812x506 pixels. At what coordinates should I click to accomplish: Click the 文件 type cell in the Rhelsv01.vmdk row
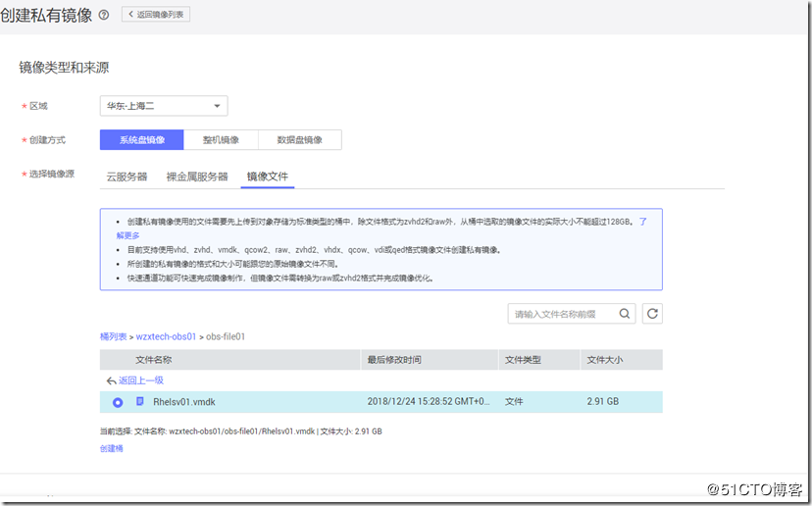pos(514,401)
